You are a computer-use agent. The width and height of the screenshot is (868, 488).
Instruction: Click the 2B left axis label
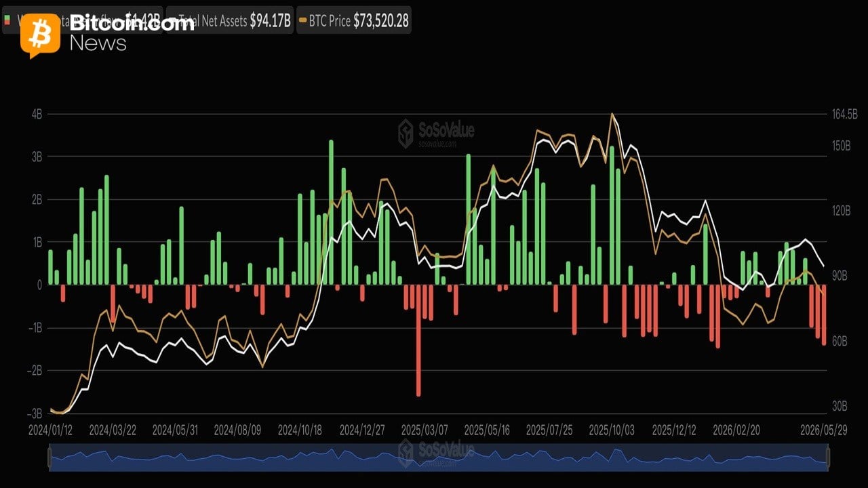[36, 199]
